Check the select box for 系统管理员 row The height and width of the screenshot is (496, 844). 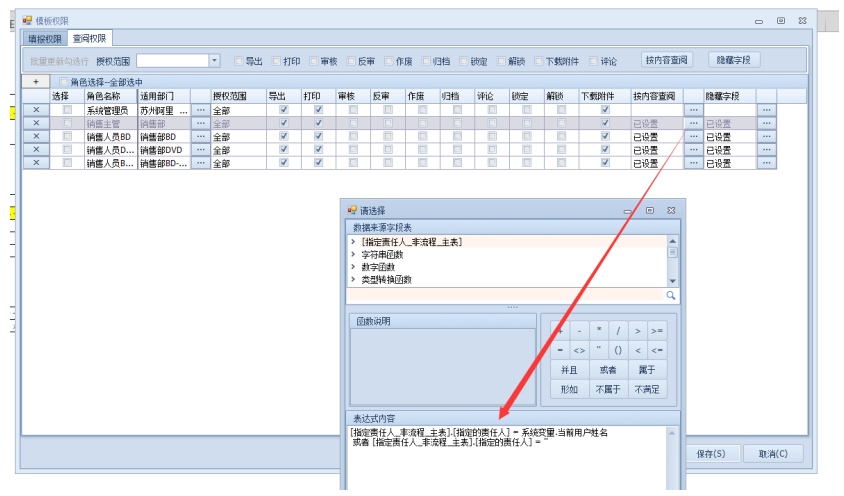67,110
